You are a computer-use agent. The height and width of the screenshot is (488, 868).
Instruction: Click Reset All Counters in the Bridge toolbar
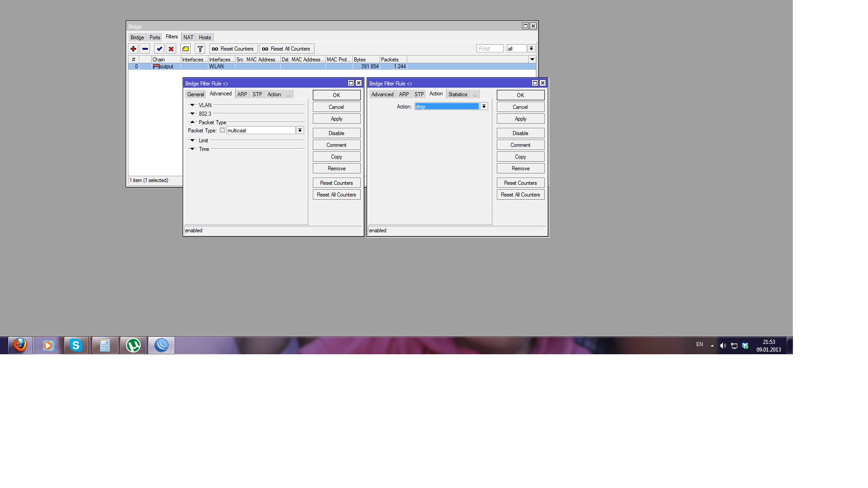point(287,49)
